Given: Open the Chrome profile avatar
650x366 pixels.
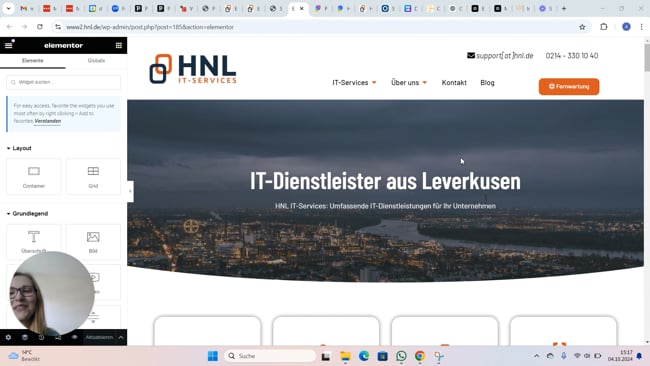Looking at the screenshot, I should 626,27.
